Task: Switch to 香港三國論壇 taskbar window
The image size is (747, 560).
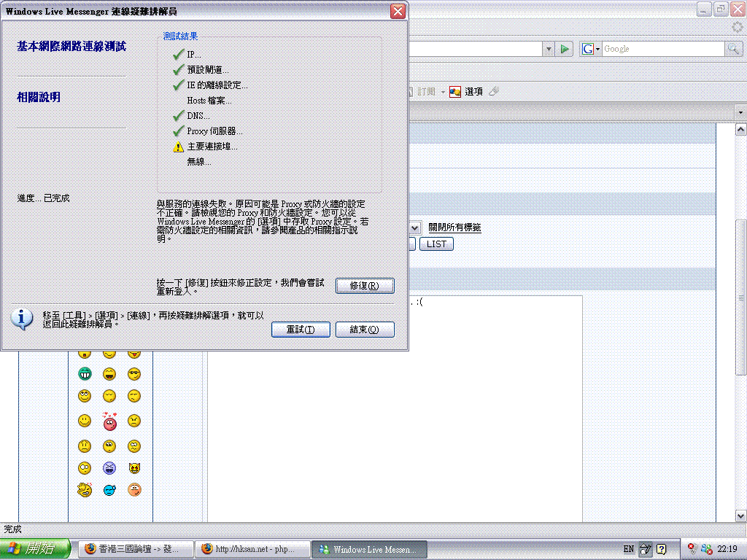Action: click(136, 549)
